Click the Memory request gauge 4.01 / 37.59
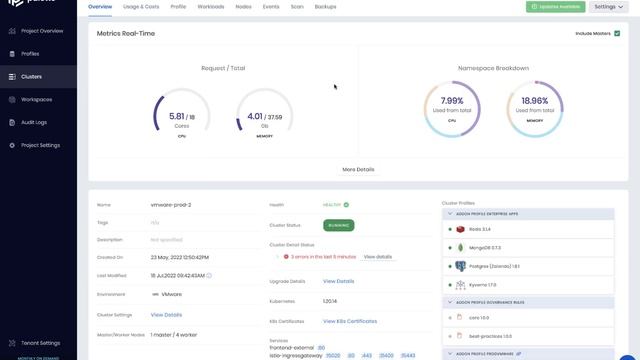The width and height of the screenshot is (640, 360). [x=264, y=111]
